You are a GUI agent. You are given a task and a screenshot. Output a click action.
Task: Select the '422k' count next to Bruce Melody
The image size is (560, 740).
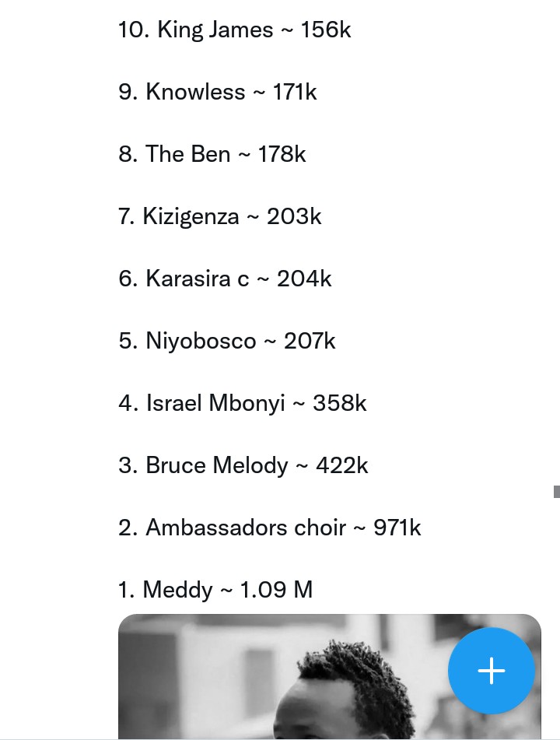[342, 465]
